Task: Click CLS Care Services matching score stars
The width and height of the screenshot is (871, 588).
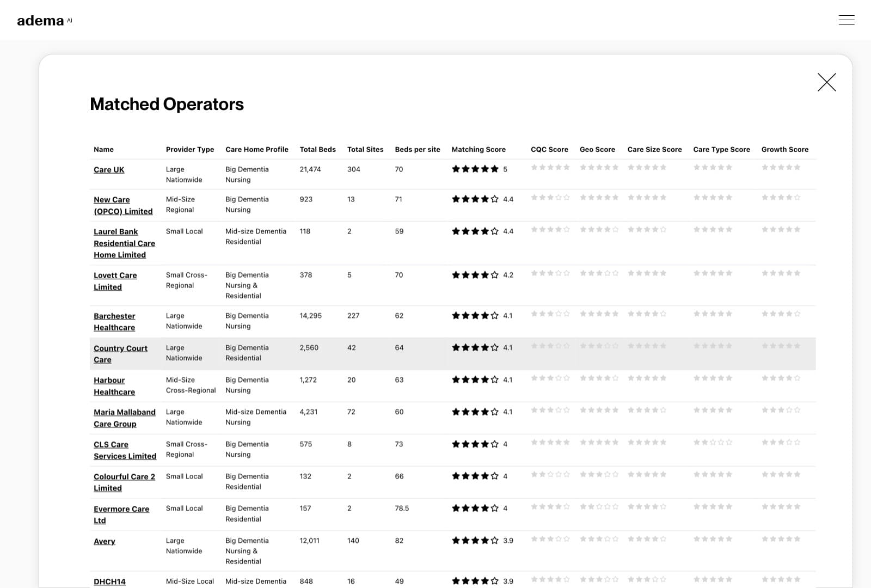Action: [475, 444]
